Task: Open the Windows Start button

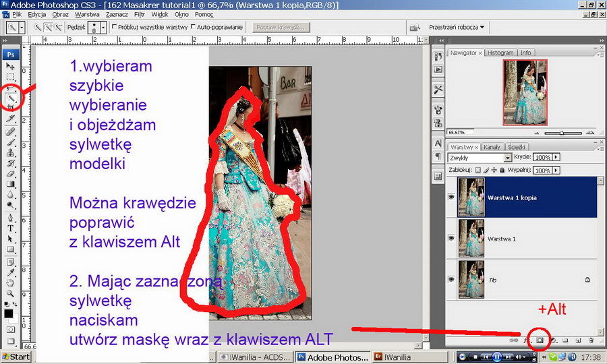Action: point(16,357)
